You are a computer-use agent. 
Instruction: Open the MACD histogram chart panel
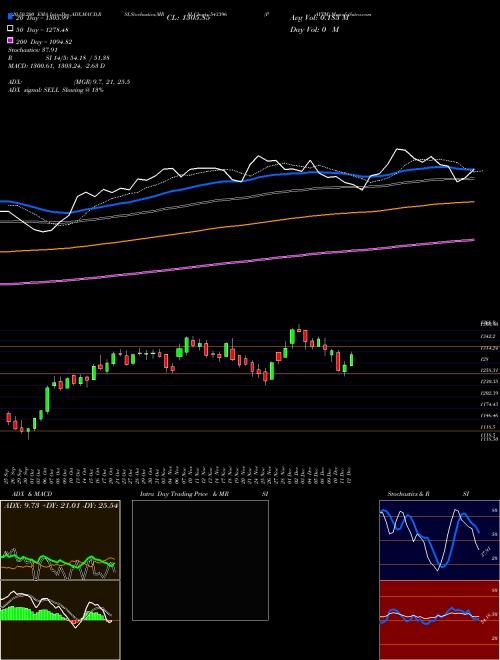(60, 620)
